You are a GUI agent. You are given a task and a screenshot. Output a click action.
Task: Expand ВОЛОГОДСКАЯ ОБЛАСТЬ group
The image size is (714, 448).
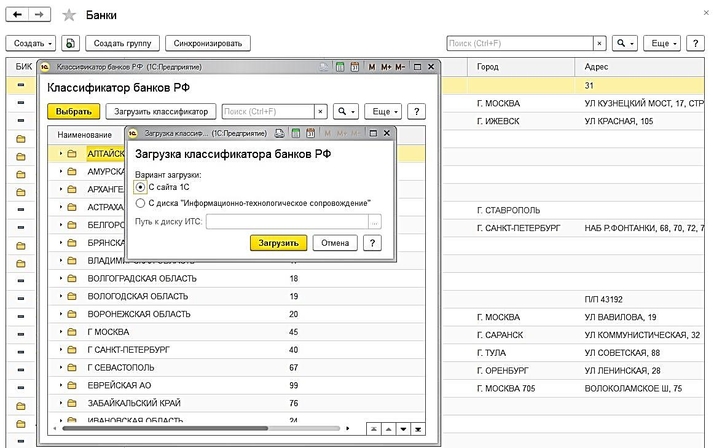(61, 296)
